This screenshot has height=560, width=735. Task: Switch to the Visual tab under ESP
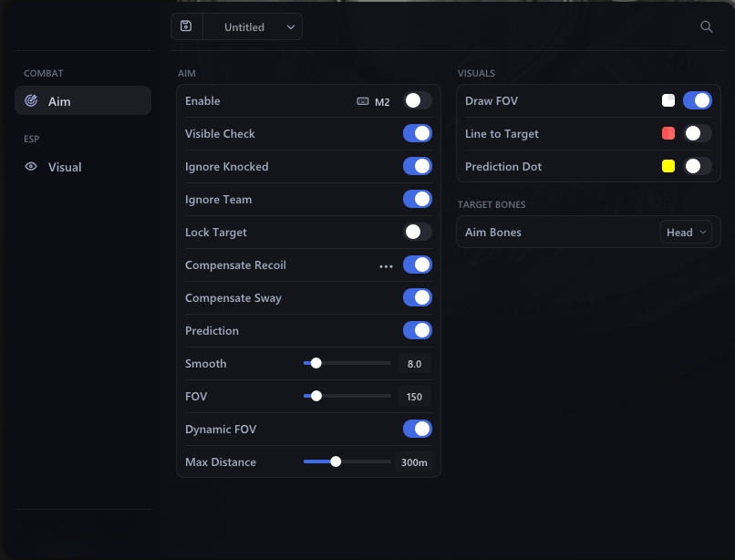tap(83, 167)
